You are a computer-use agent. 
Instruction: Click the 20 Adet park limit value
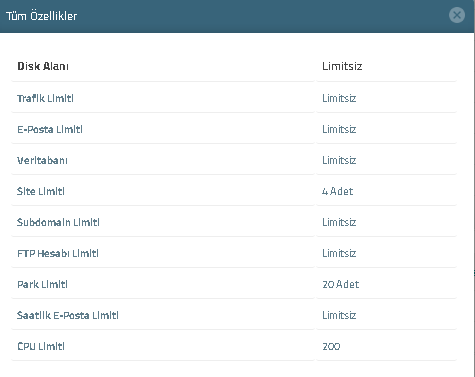[341, 284]
